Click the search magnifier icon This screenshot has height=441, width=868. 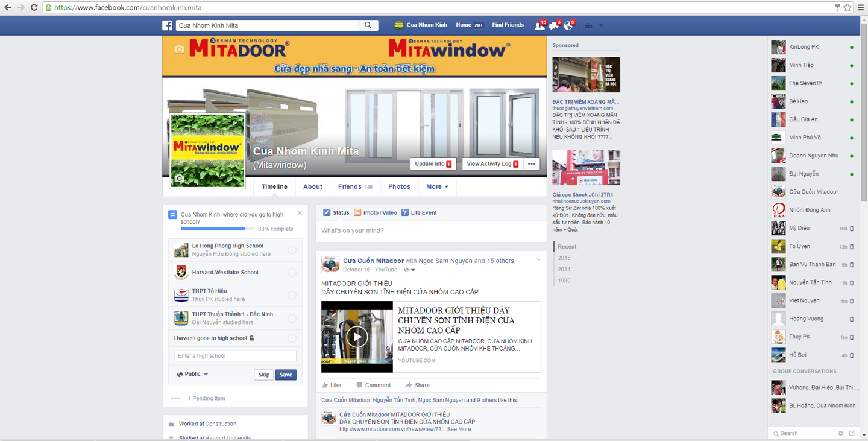(x=368, y=25)
